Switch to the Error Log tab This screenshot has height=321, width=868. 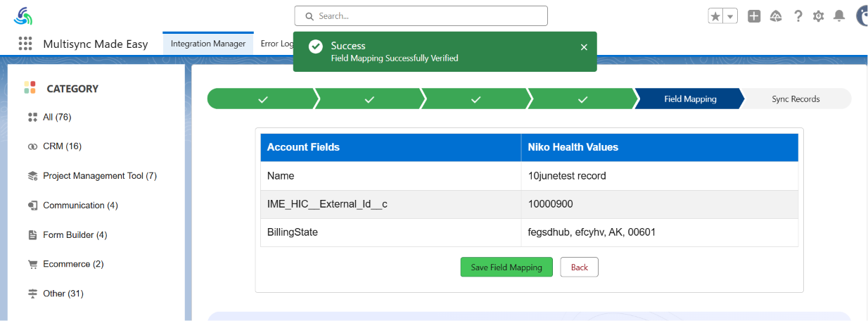click(276, 44)
